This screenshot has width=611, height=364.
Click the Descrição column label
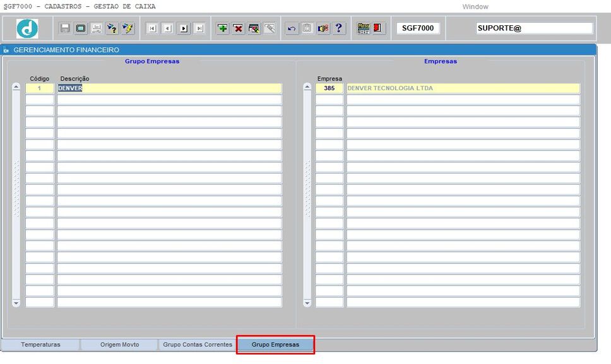[x=75, y=79]
